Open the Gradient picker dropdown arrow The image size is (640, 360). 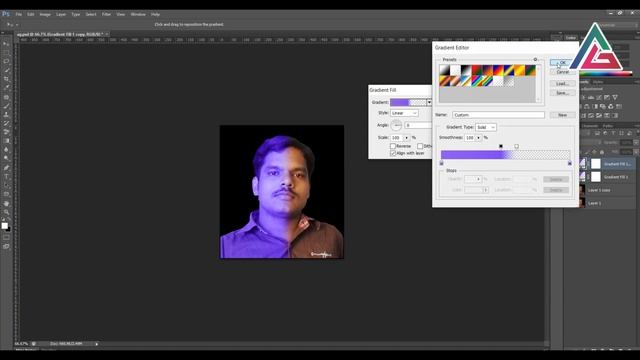coord(429,102)
